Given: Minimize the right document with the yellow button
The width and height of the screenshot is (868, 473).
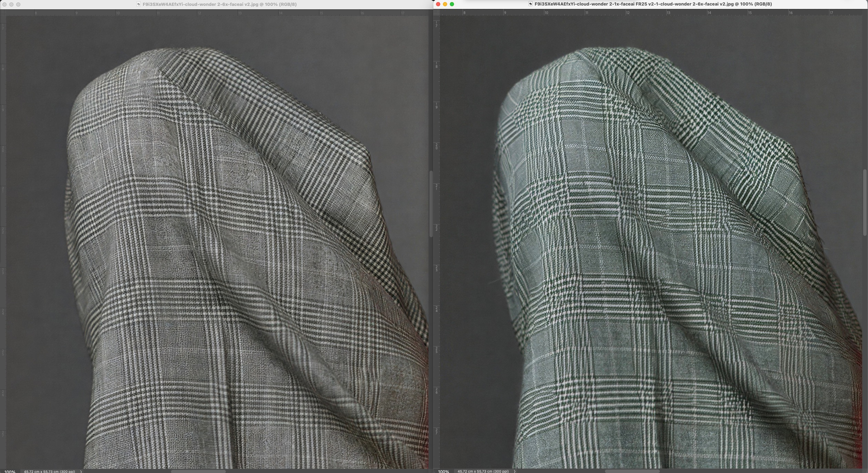Looking at the screenshot, I should click(x=445, y=4).
